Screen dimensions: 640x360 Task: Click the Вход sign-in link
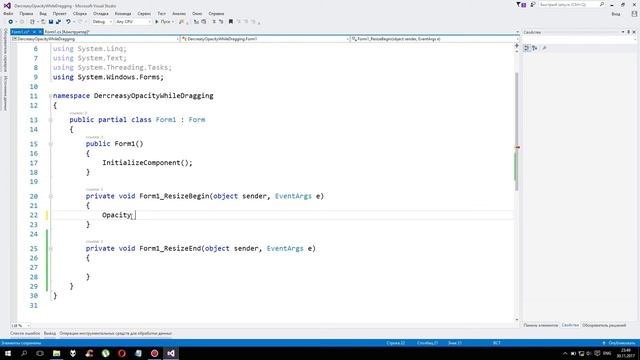click(616, 14)
